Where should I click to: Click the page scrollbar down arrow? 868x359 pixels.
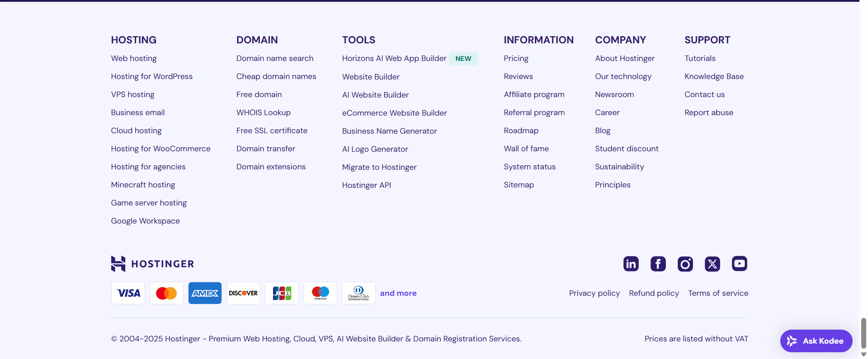(x=863, y=354)
